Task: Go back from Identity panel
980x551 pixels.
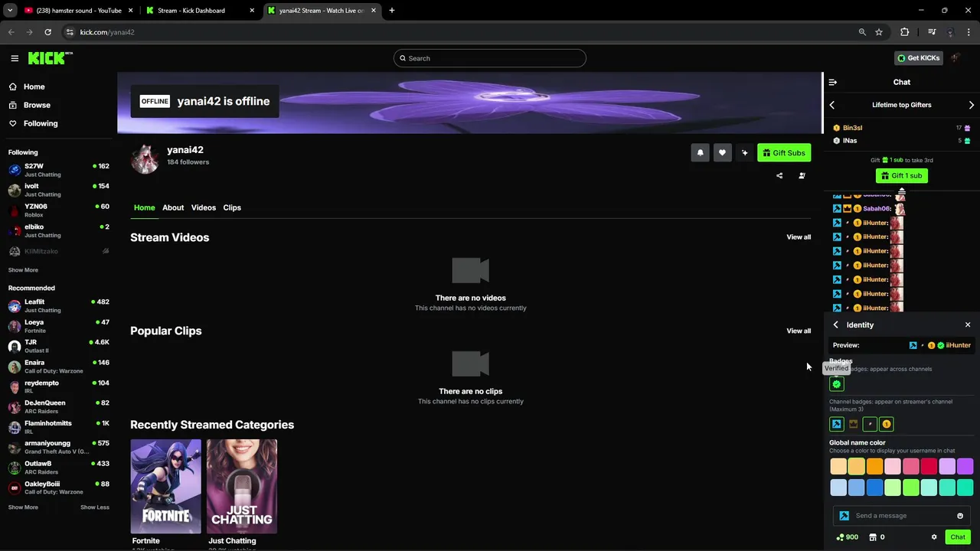Action: (x=836, y=325)
